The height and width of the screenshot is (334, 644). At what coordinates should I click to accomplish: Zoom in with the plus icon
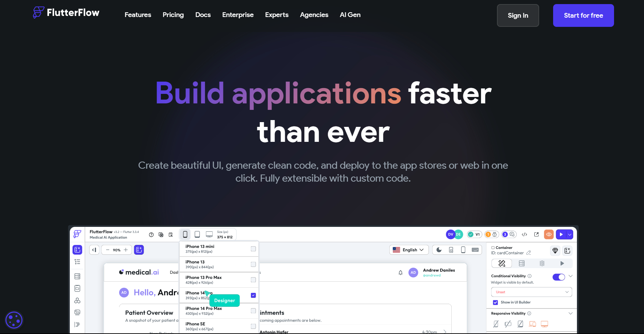pyautogui.click(x=126, y=250)
